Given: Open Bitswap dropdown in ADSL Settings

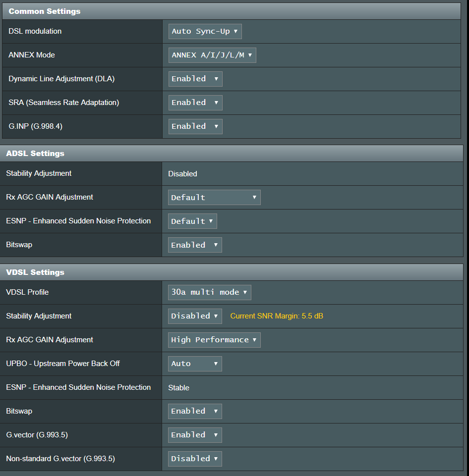Looking at the screenshot, I should pos(195,245).
